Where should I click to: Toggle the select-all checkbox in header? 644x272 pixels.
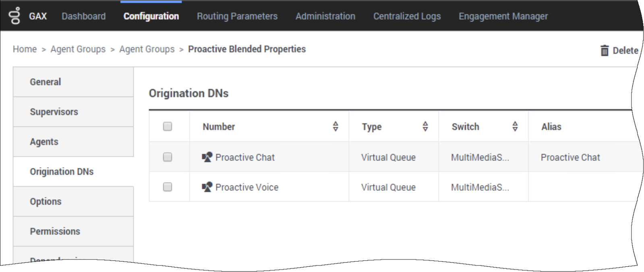click(x=168, y=126)
